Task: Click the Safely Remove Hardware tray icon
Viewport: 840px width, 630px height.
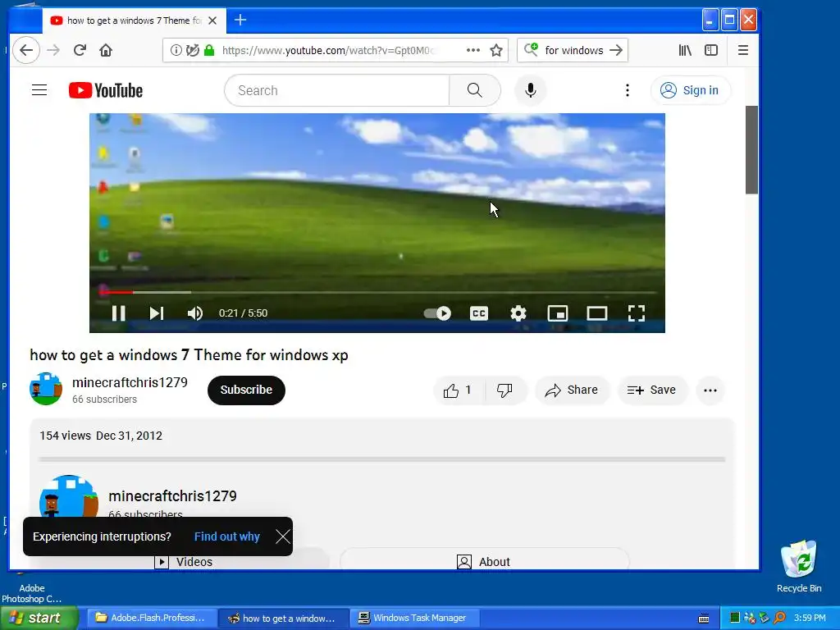Action: click(x=764, y=618)
